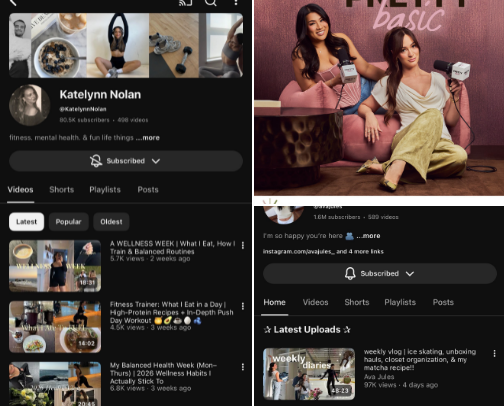Screen dimensions: 504x406
Task: Click the 4.5K views · 3 weeks ago text
Action: (x=150, y=328)
